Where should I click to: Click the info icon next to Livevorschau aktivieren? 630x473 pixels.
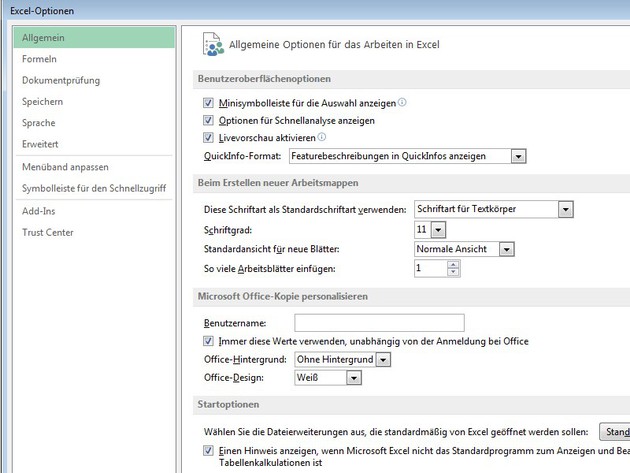pyautogui.click(x=321, y=137)
